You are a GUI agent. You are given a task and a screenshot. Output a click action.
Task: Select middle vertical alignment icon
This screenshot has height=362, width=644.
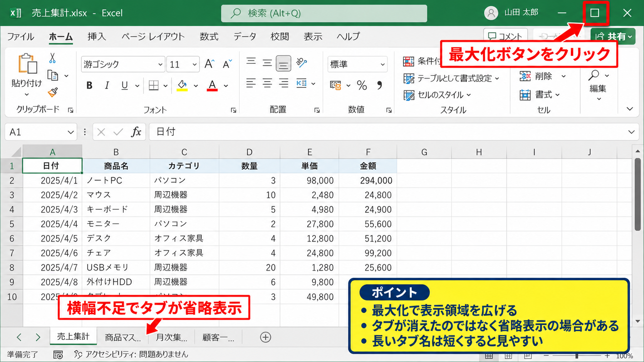pos(267,63)
